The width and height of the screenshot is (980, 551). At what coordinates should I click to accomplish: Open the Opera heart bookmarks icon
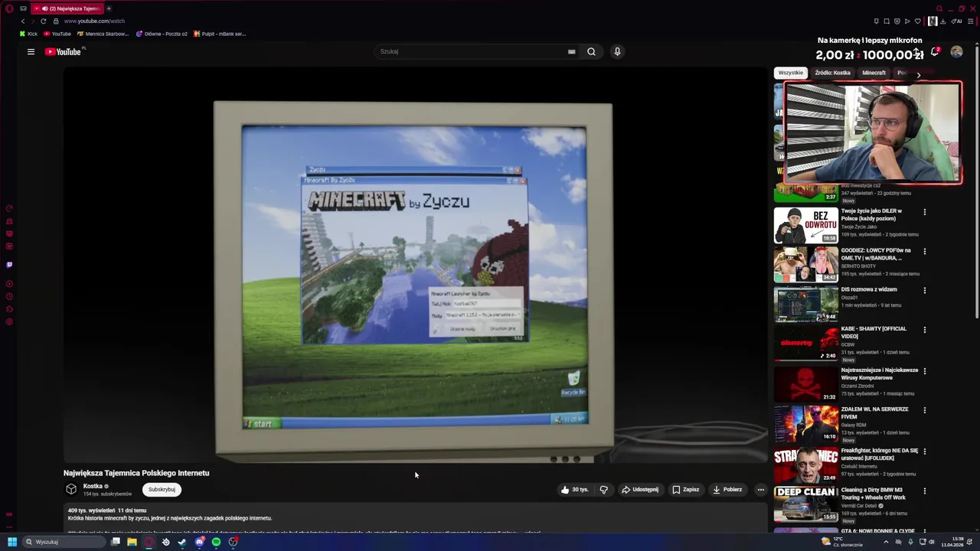917,21
